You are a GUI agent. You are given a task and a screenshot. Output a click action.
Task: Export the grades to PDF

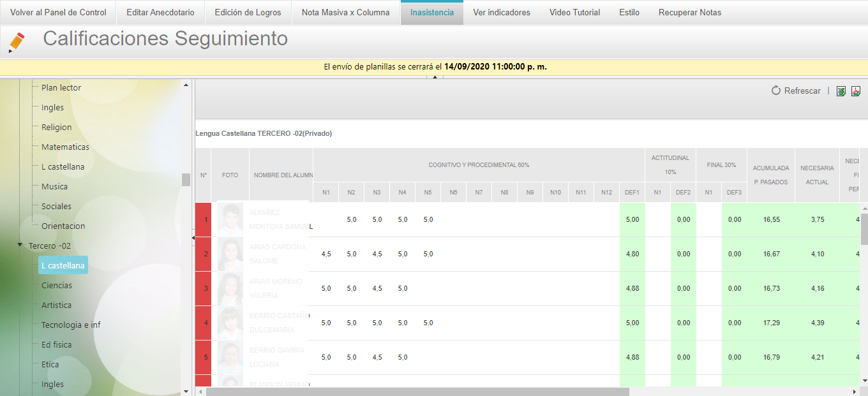856,91
